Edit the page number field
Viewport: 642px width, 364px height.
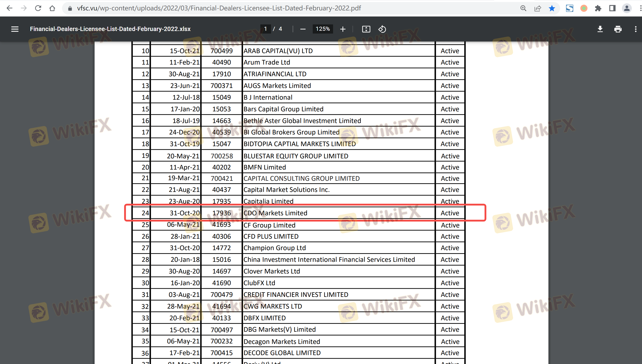point(265,29)
